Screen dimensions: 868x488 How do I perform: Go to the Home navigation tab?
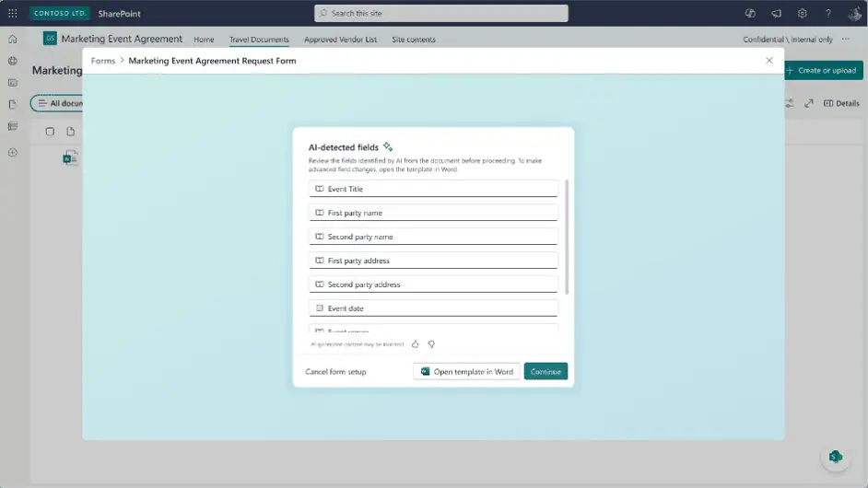(x=204, y=40)
